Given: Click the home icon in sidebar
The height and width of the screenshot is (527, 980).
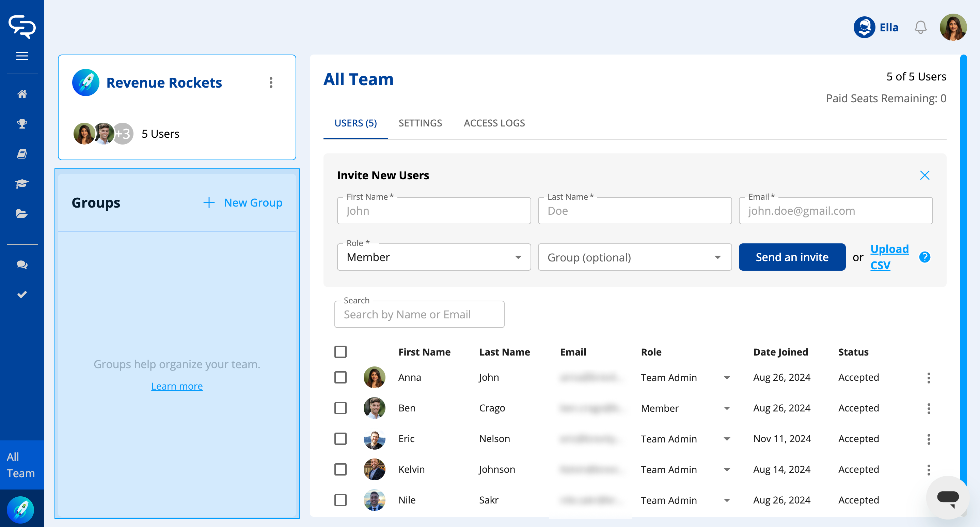Looking at the screenshot, I should pos(22,94).
